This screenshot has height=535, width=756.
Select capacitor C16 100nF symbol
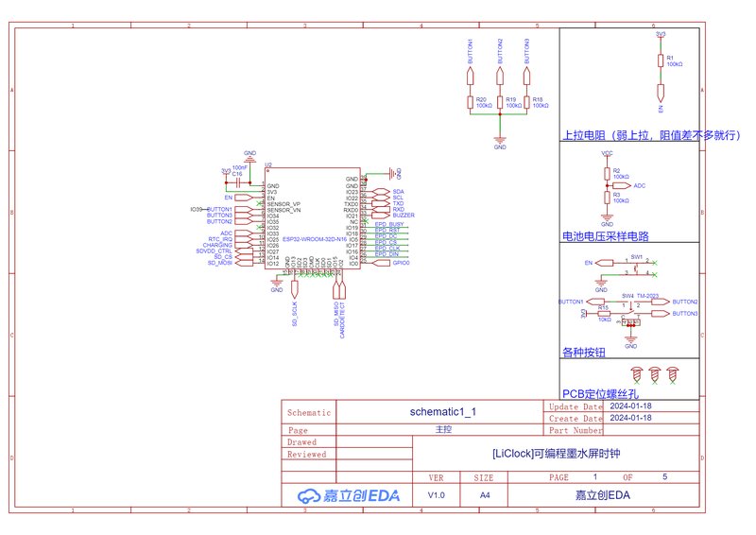click(238, 182)
